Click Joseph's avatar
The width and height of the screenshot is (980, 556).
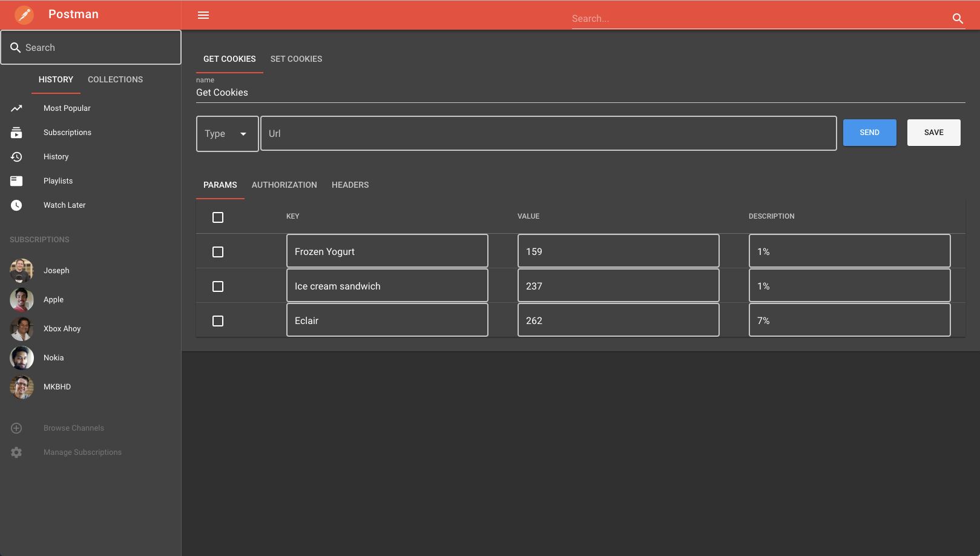[22, 271]
